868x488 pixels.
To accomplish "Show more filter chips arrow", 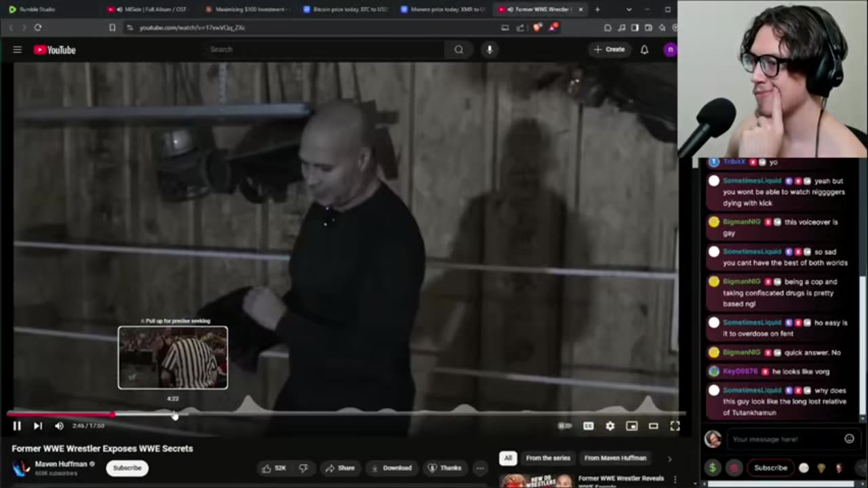I will tap(669, 459).
